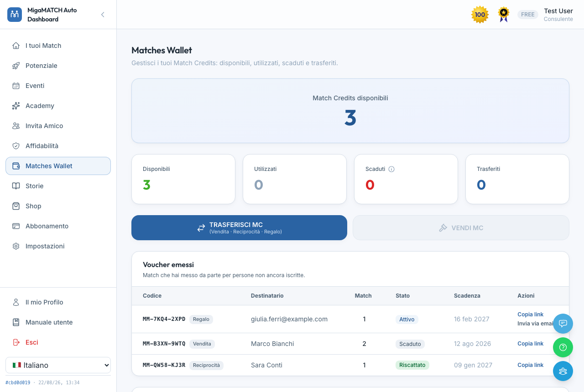Click voucher code MM-B3XN-9WTQ

coord(164,344)
